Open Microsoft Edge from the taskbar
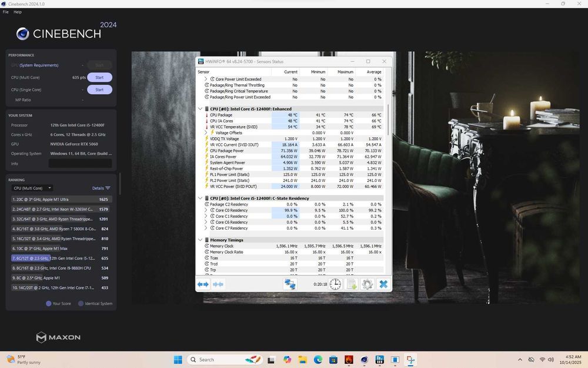The width and height of the screenshot is (588, 368). pyautogui.click(x=318, y=360)
